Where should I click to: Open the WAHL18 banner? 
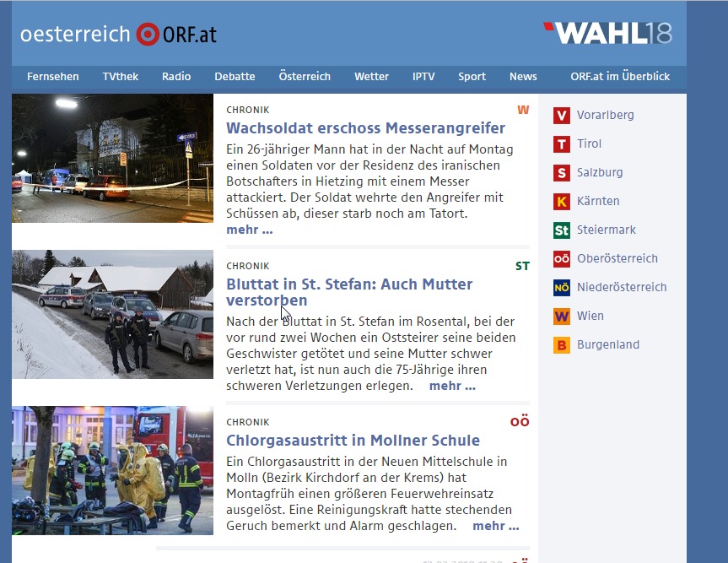click(x=607, y=33)
